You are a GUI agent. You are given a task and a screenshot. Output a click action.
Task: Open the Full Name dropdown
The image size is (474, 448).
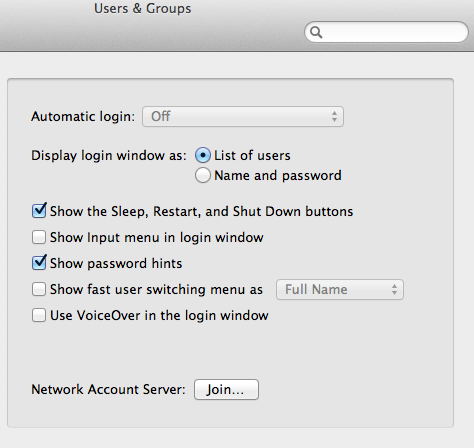tap(340, 289)
